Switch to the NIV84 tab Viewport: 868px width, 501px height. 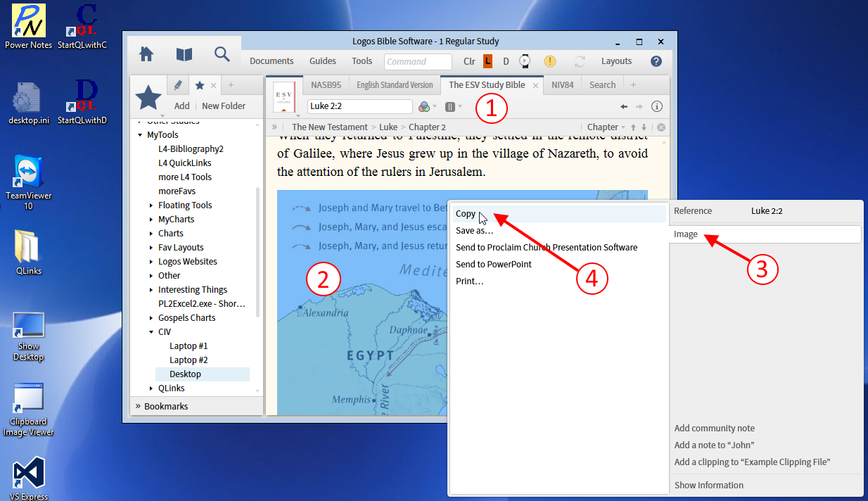pos(562,85)
